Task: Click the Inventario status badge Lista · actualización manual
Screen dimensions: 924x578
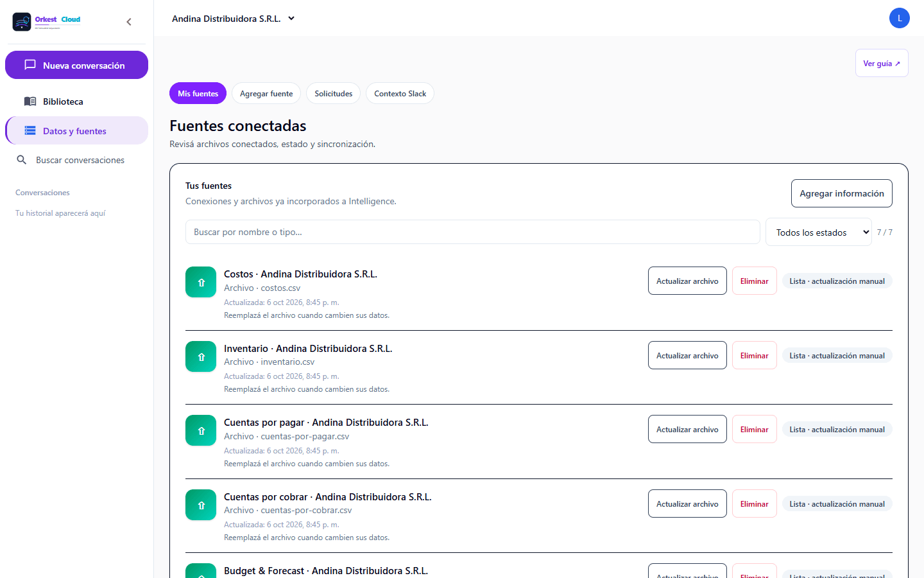Action: pyautogui.click(x=837, y=355)
